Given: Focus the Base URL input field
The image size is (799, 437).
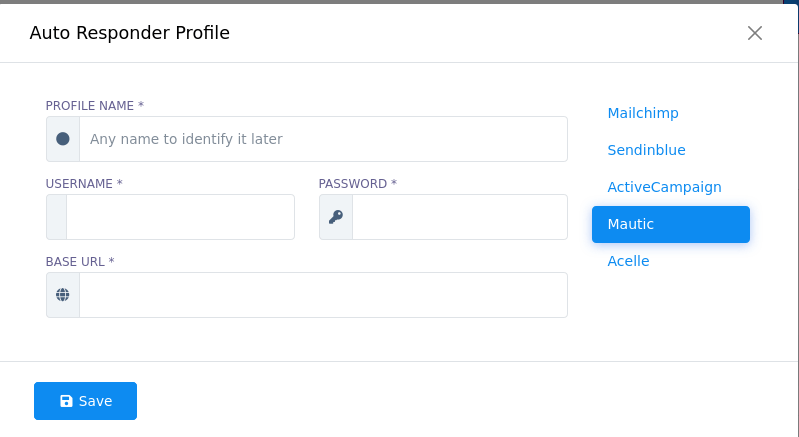Looking at the screenshot, I should pyautogui.click(x=324, y=295).
